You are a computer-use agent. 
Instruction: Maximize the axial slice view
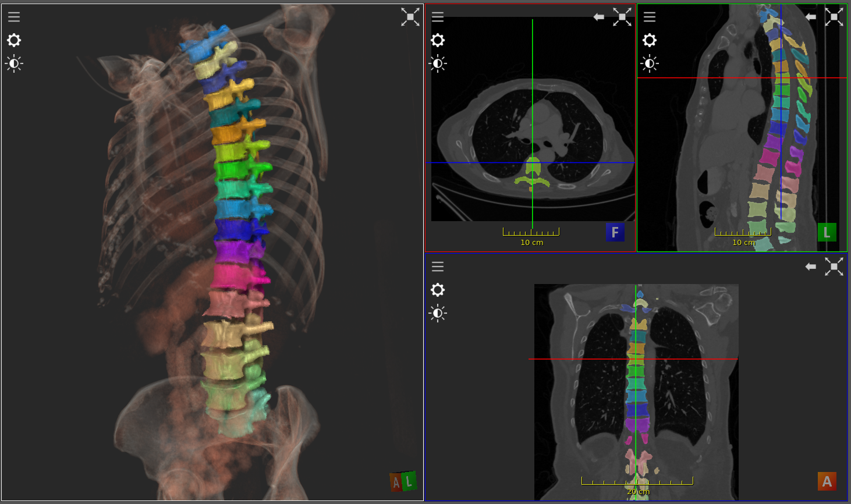click(622, 17)
